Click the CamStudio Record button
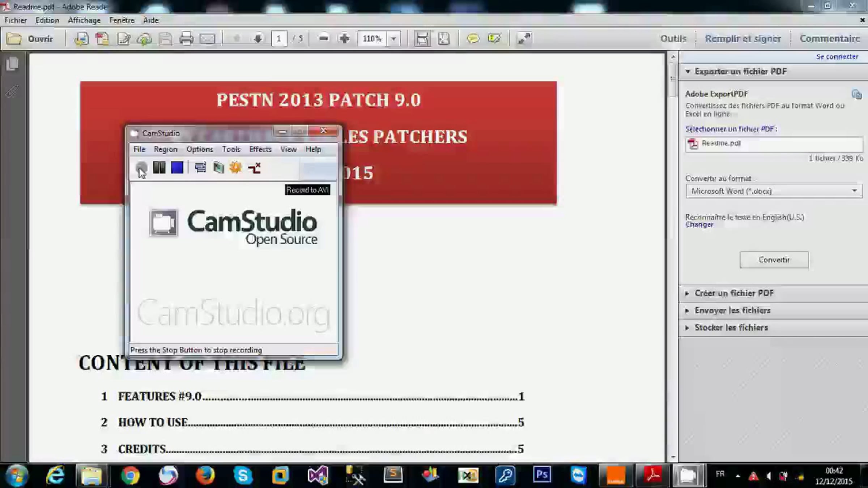The height and width of the screenshot is (488, 868). (141, 168)
